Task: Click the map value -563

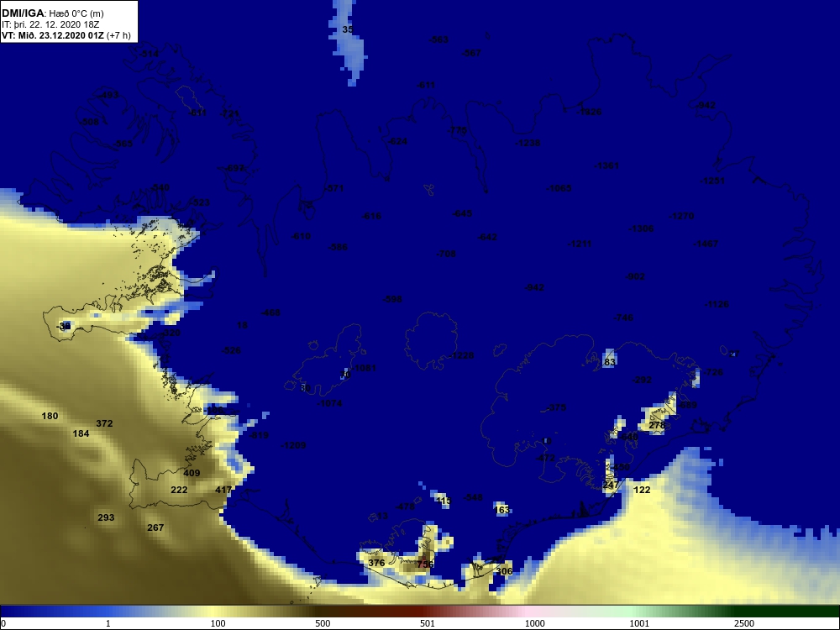Action: click(439, 39)
